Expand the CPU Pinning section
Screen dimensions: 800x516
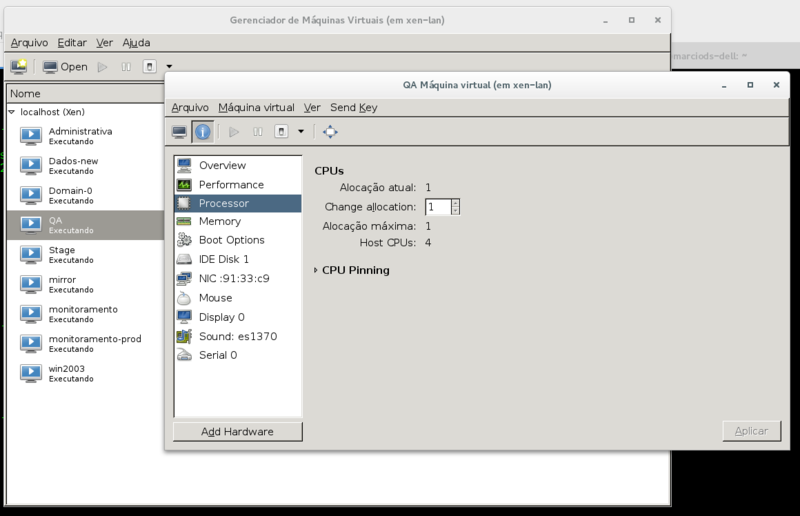pyautogui.click(x=315, y=270)
